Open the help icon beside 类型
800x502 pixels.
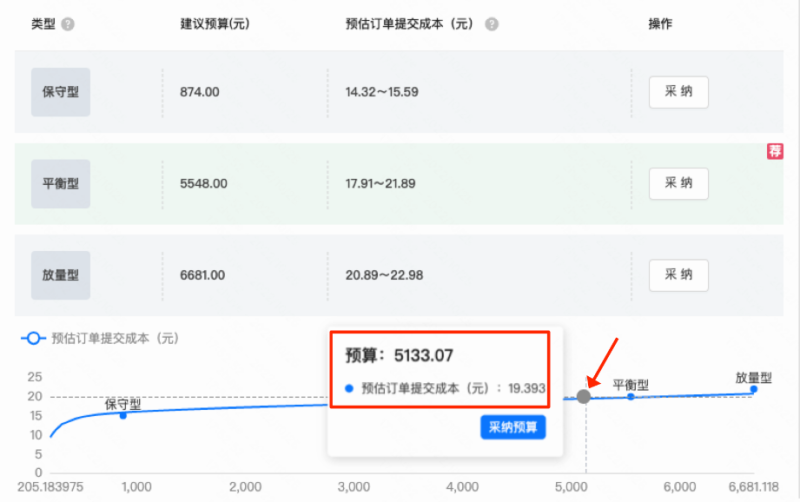coord(68,24)
